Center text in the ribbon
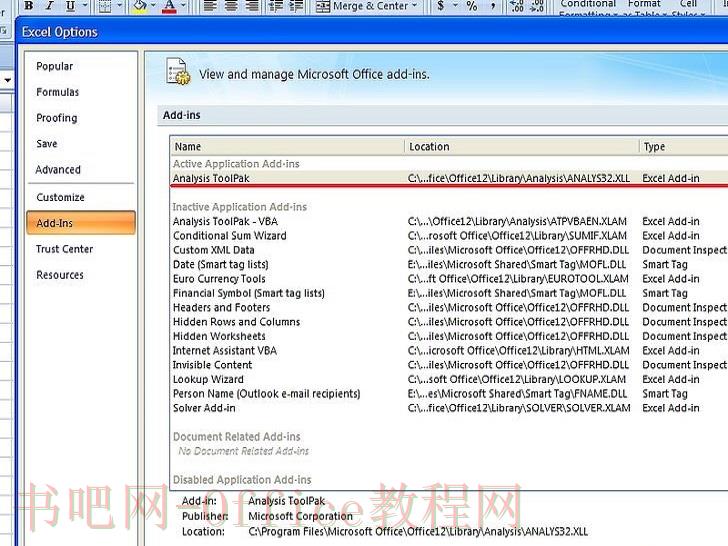Viewport: 728px width, 546px height. (231, 6)
